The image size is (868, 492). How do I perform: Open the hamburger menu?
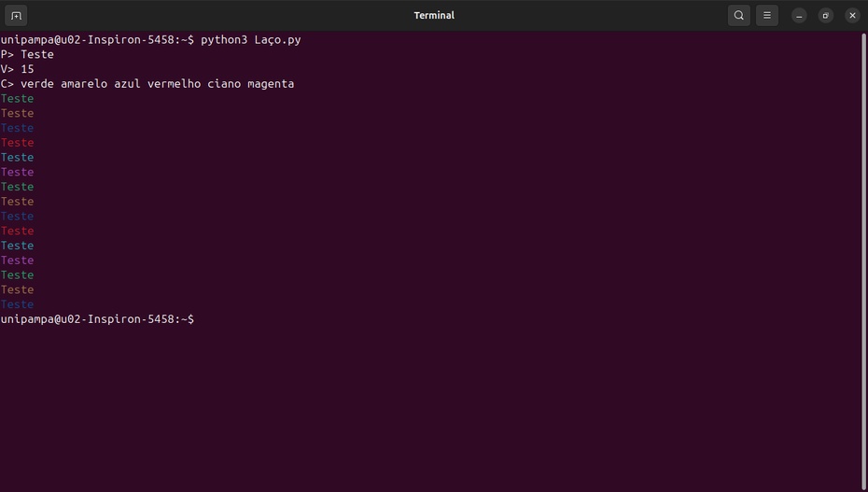767,16
